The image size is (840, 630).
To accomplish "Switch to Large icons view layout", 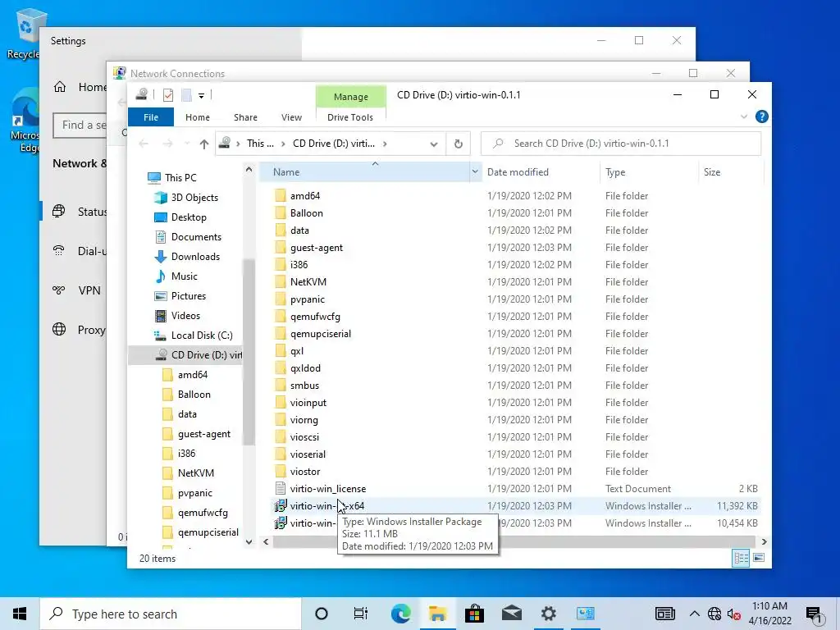I will click(x=759, y=558).
